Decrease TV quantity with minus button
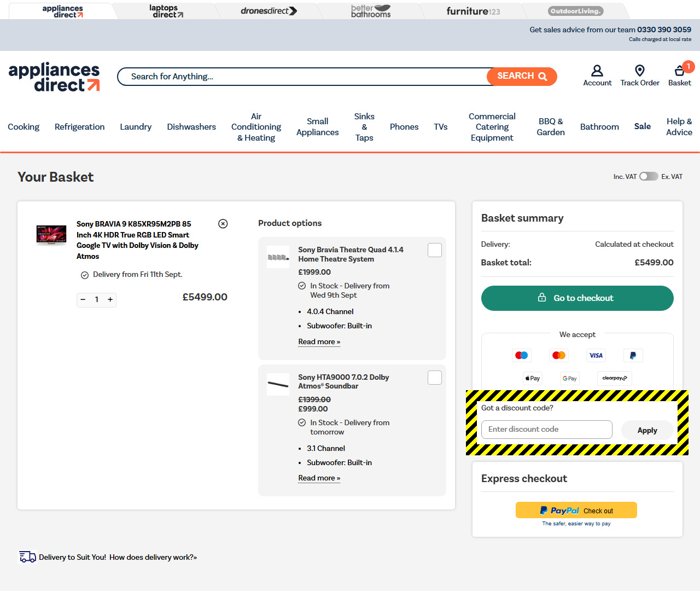Viewport: 700px width, 591px height. click(x=83, y=299)
